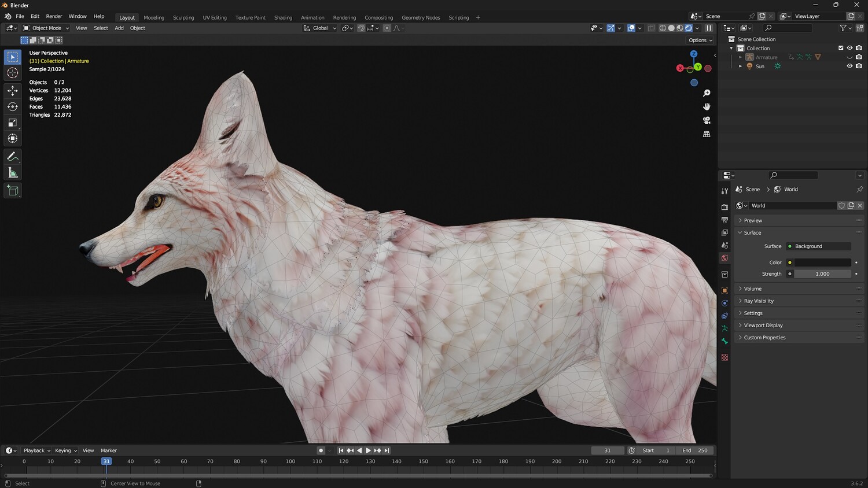Click the new World datablock icon
The height and width of the screenshot is (488, 868).
point(851,206)
